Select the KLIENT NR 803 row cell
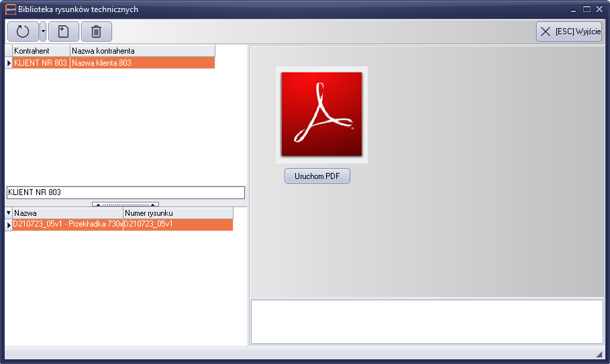 [x=41, y=63]
